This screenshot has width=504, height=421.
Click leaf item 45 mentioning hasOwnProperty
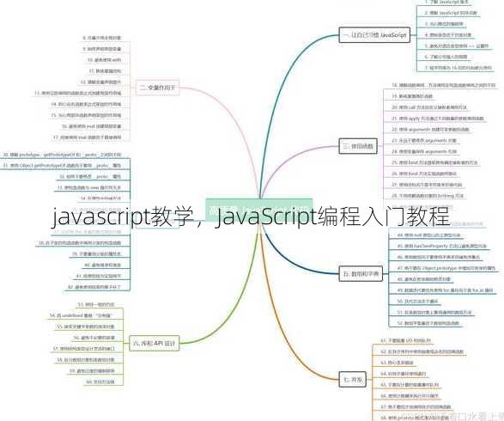click(442, 246)
